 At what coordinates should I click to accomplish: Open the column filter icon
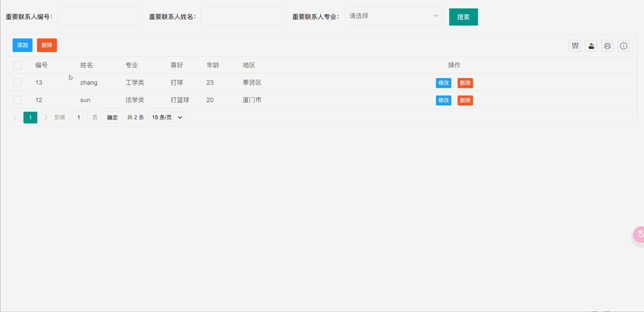575,46
